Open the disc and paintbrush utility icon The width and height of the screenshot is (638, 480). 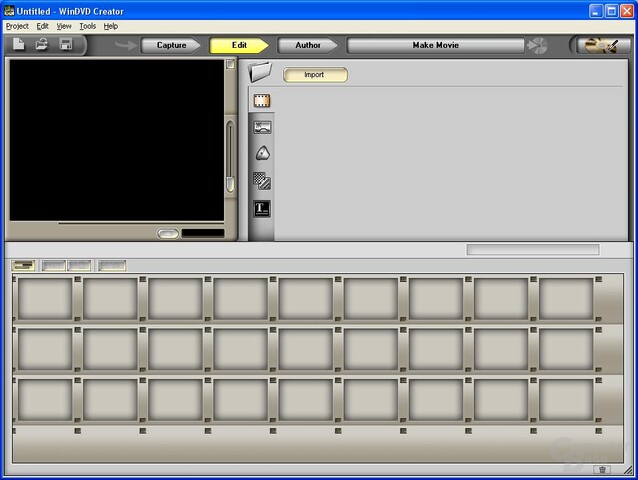601,46
